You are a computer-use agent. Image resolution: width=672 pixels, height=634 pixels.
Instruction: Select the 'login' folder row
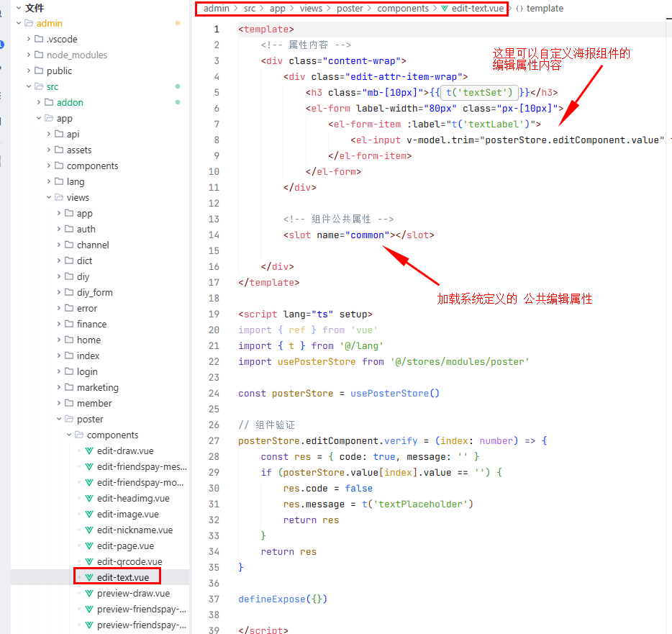(x=100, y=372)
